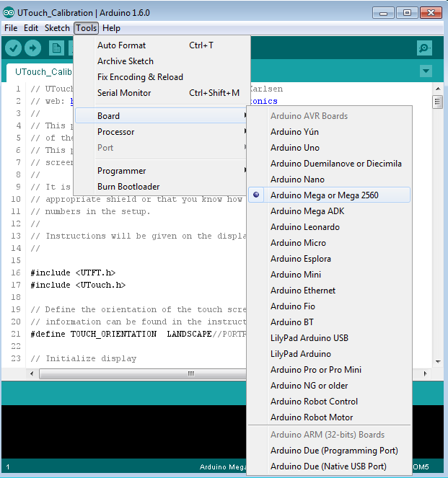Click line number 15 in gutter
Screen dimensions: 448x478
(16, 260)
